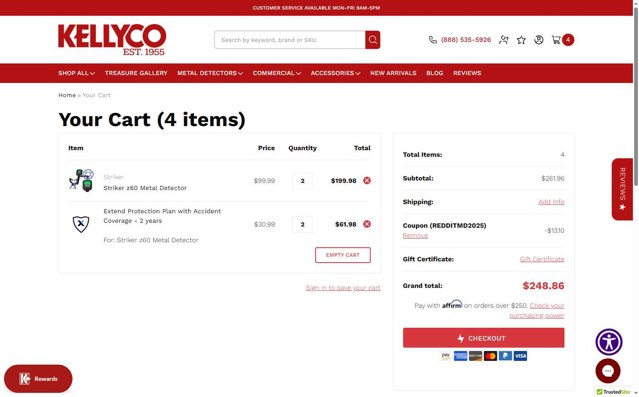The image size is (639, 397).
Task: Click the Discover payment icon
Action: [x=475, y=356]
